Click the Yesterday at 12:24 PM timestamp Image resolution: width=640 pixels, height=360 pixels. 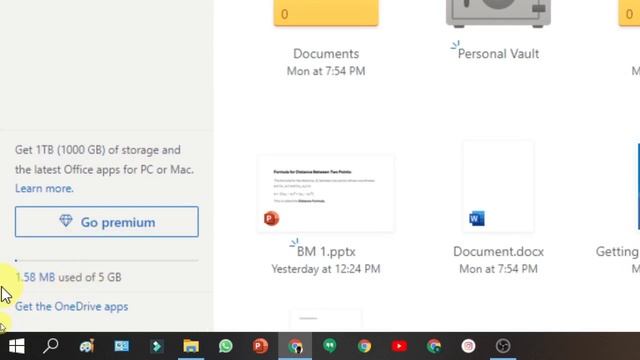click(x=326, y=269)
